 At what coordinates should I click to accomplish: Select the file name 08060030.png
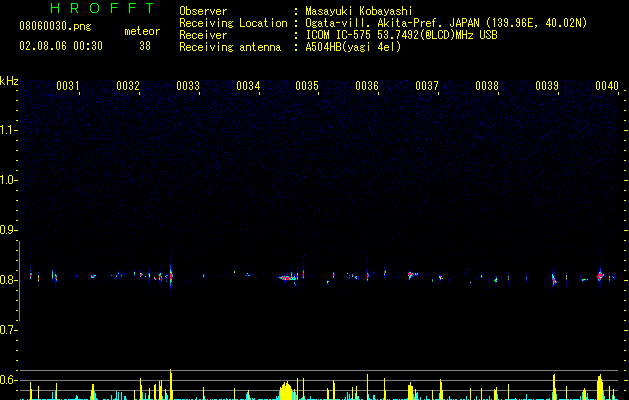[x=55, y=26]
